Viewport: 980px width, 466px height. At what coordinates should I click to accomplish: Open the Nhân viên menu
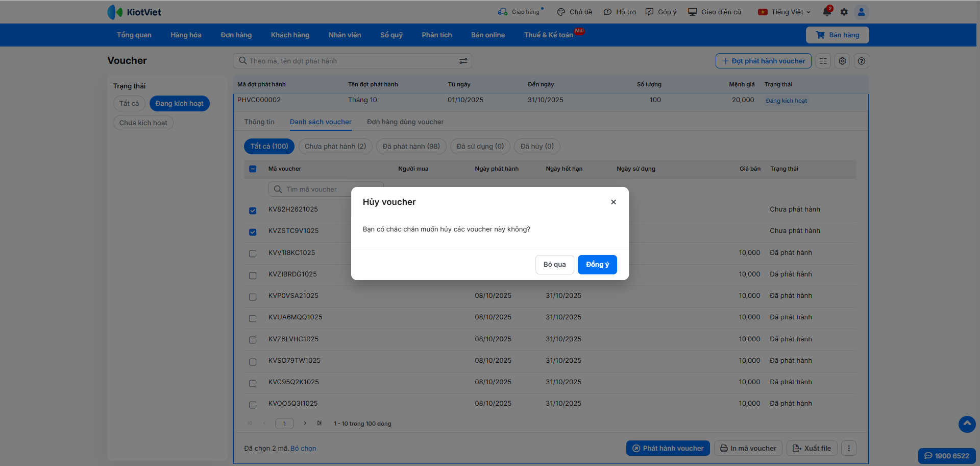(x=345, y=35)
